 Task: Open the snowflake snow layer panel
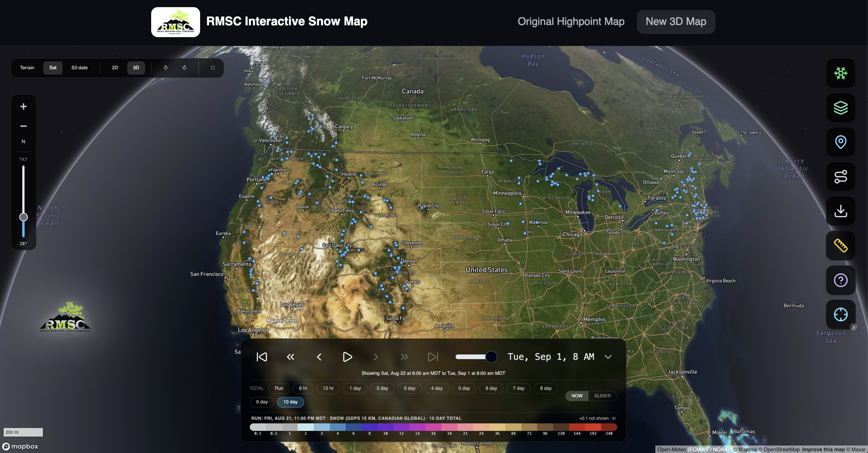[840, 73]
